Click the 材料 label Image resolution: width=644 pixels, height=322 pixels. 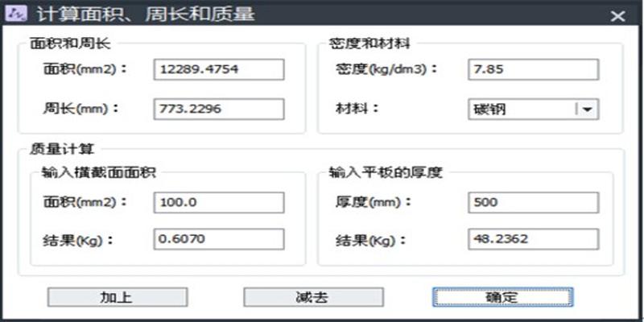(x=356, y=109)
